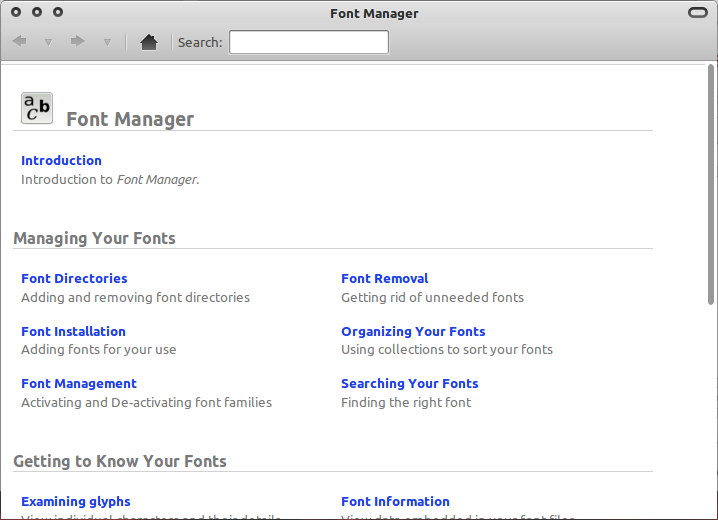718x520 pixels.
Task: Open the Font Installation link
Action: [x=73, y=331]
